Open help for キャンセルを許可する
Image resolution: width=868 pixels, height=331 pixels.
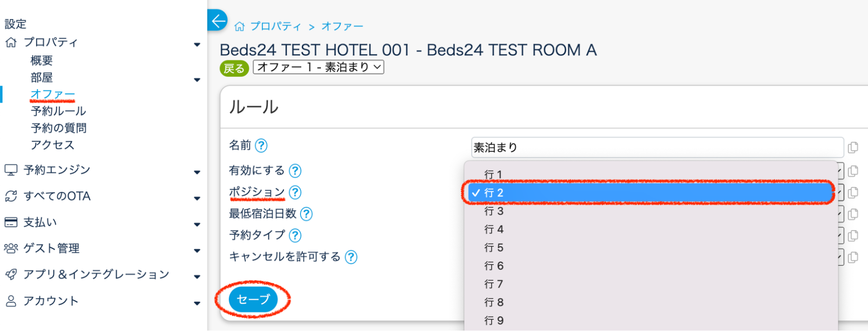(351, 257)
